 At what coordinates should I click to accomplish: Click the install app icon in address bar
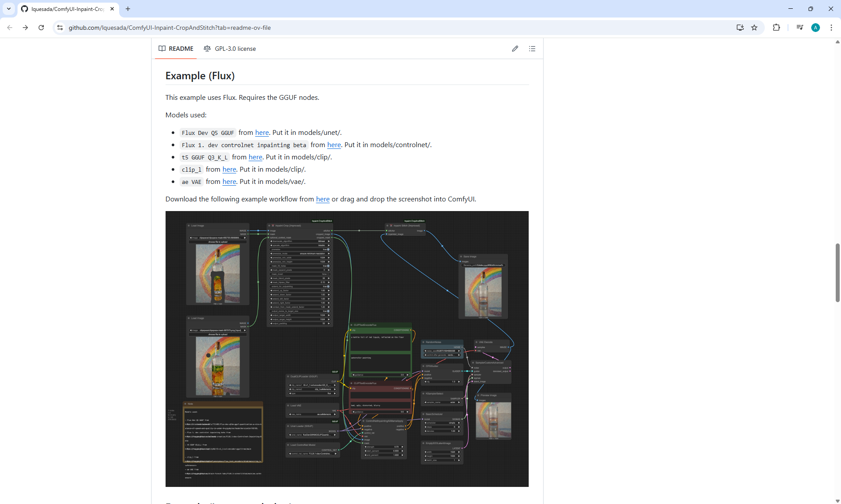pyautogui.click(x=740, y=28)
